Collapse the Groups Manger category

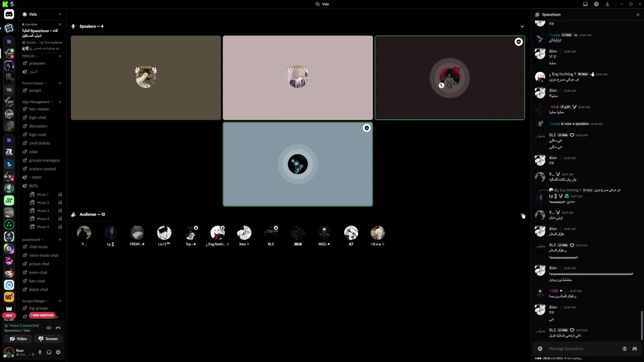tap(35, 301)
